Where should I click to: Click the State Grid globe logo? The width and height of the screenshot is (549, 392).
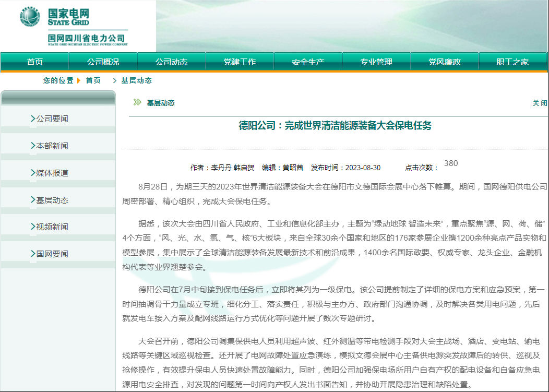tap(30, 16)
